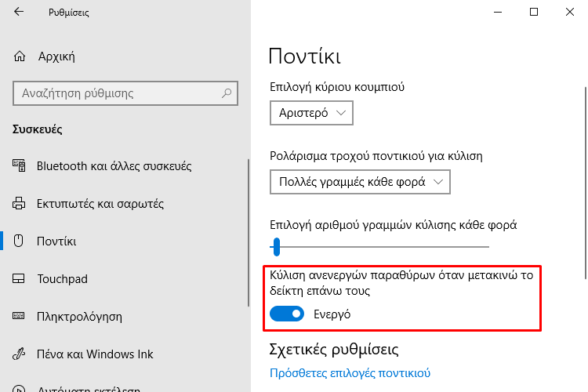This screenshot has height=392, width=588.
Task: Toggle inactive window scrolling switch off
Action: (x=287, y=314)
